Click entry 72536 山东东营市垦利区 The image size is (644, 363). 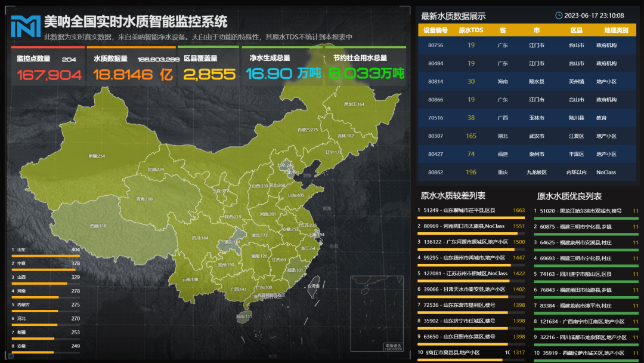click(x=471, y=307)
